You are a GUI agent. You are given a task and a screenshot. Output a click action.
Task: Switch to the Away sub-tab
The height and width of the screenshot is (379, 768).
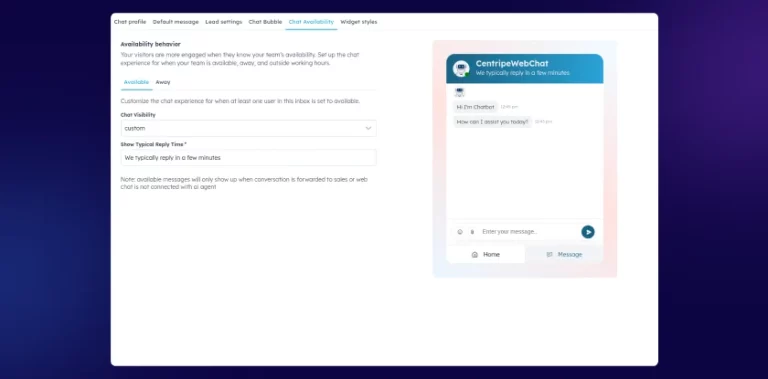[x=163, y=82]
